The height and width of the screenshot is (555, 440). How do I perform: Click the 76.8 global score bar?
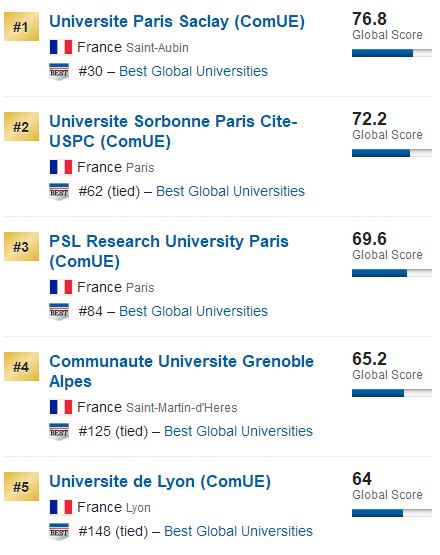point(392,53)
